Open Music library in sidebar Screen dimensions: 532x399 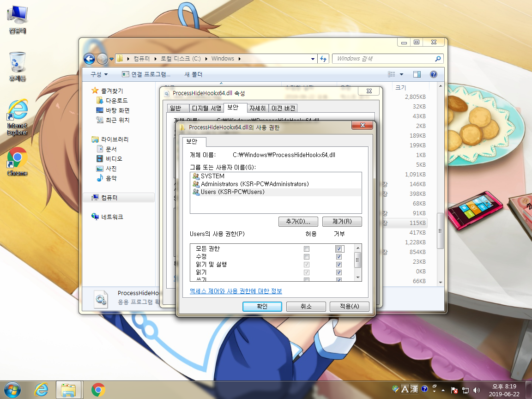(107, 178)
